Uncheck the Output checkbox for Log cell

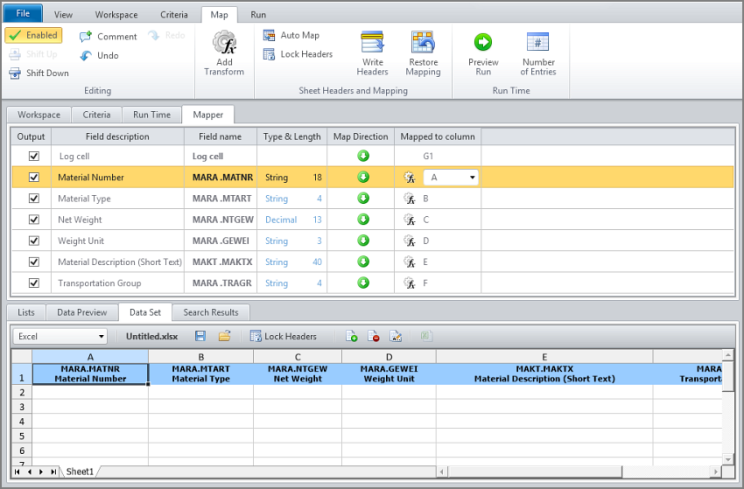pos(35,156)
